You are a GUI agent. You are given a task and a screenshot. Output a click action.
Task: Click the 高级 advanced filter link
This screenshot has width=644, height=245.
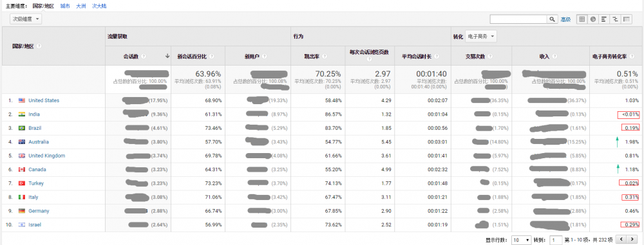[565, 19]
